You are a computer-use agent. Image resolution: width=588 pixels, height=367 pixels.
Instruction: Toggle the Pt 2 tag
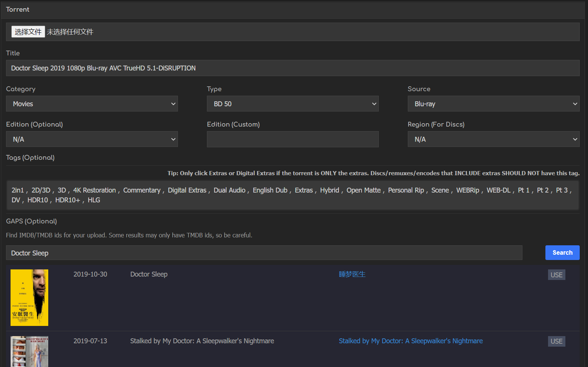[543, 190]
